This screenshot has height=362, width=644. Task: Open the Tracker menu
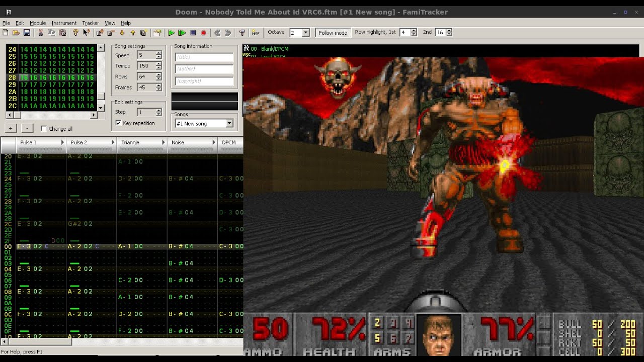click(x=91, y=23)
